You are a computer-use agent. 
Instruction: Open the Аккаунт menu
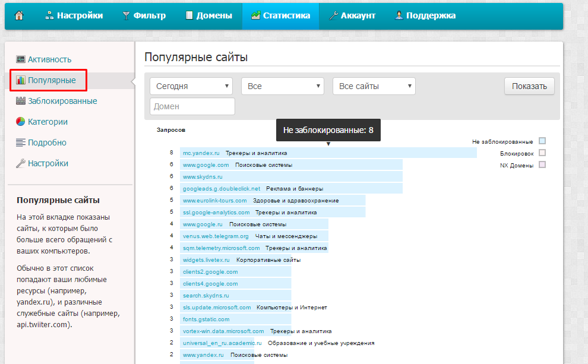pyautogui.click(x=352, y=15)
